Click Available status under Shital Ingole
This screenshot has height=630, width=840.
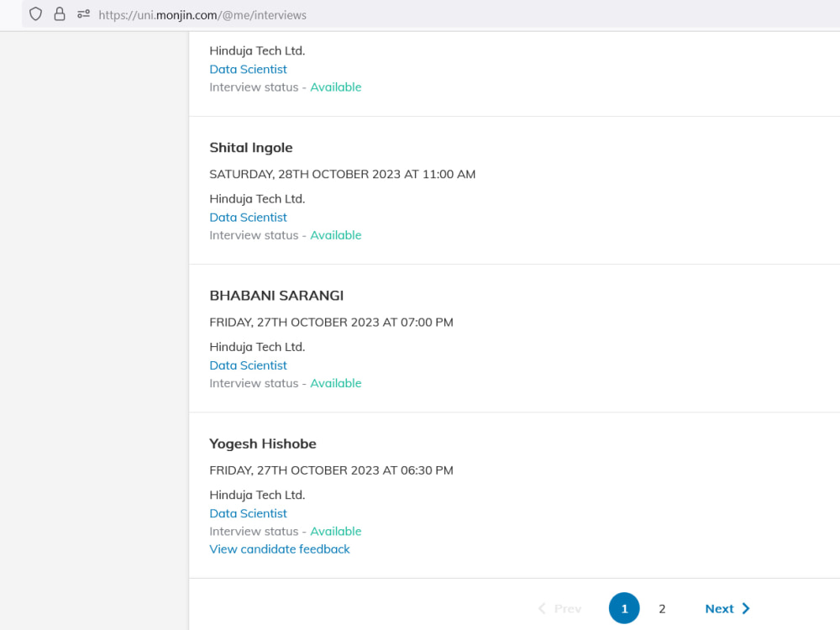point(336,235)
